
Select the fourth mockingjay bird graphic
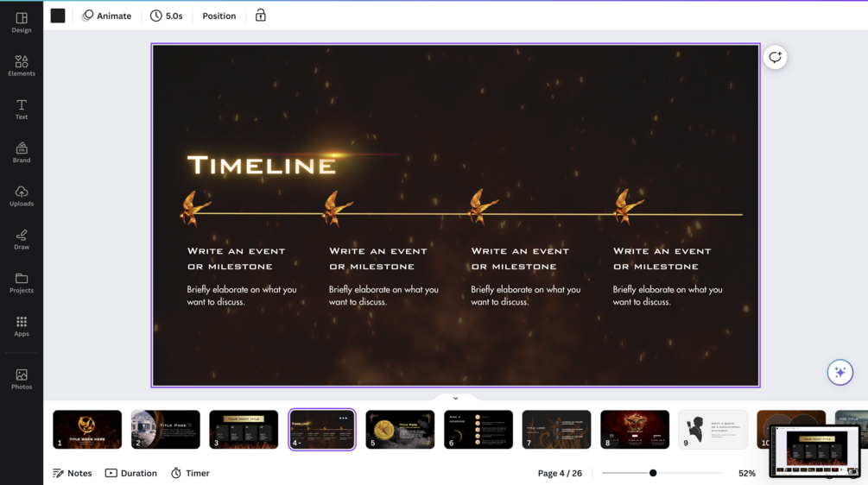(627, 206)
